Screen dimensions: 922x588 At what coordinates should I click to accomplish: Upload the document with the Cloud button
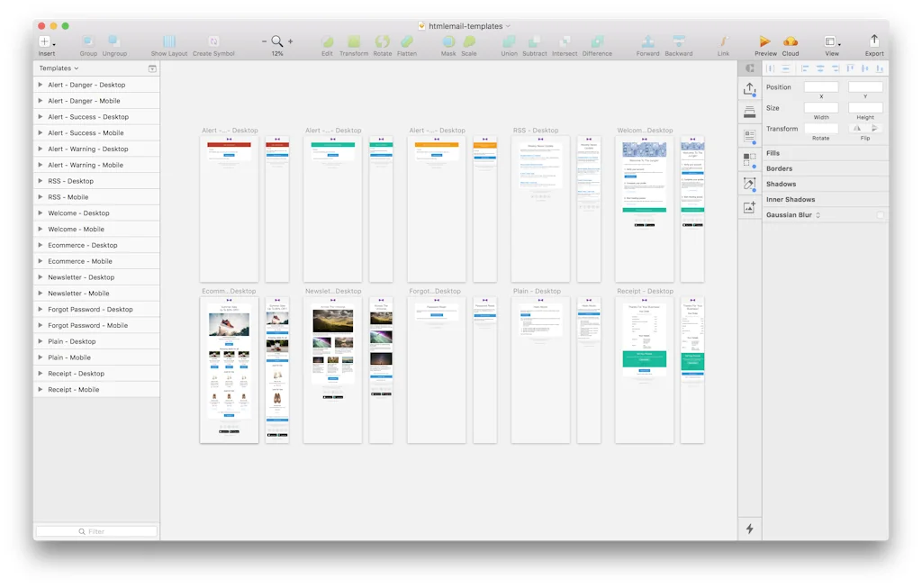click(x=791, y=42)
